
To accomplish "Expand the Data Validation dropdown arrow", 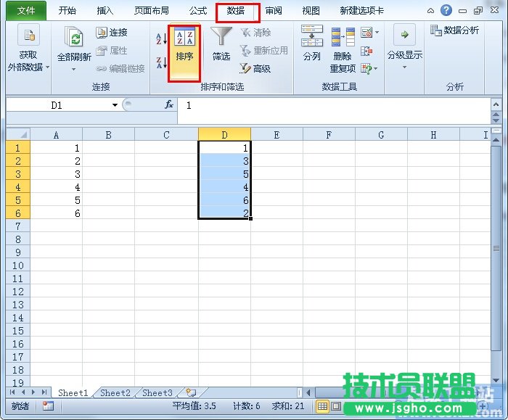I will point(377,33).
